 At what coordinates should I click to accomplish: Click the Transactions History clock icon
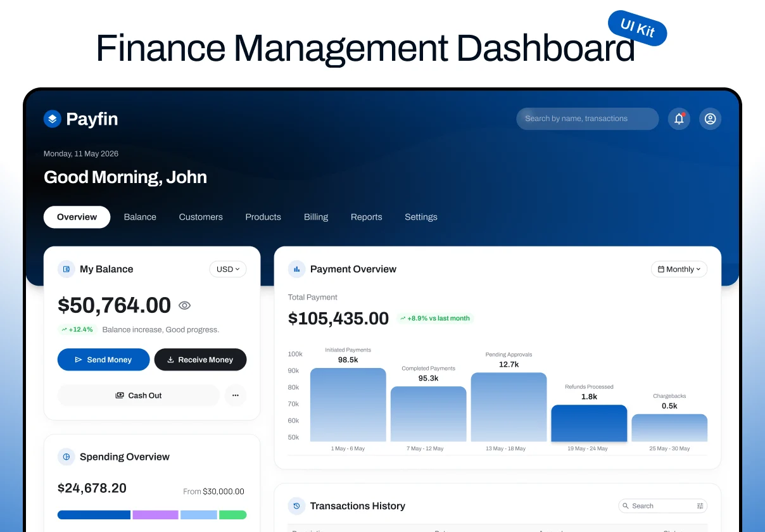pos(297,506)
